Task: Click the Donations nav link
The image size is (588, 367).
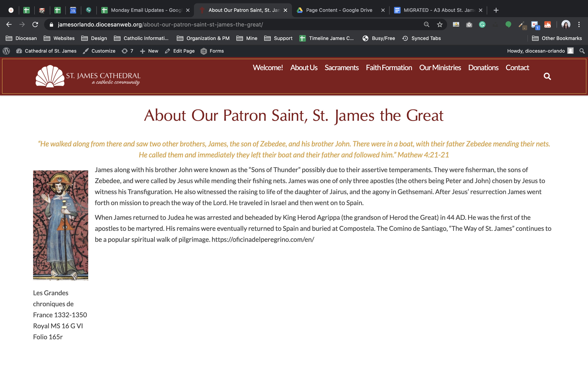Action: pos(483,68)
